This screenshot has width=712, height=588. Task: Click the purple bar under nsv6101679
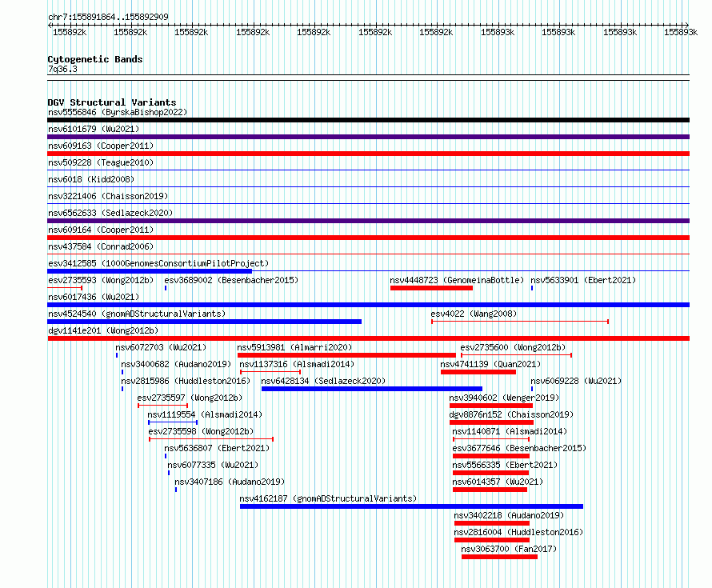coord(368,137)
